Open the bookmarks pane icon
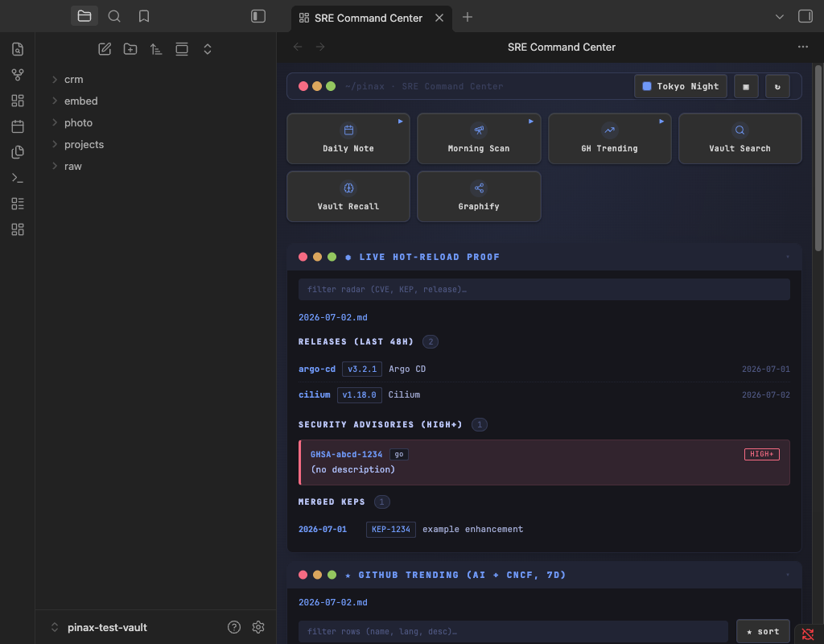Image resolution: width=824 pixels, height=644 pixels. 144,16
